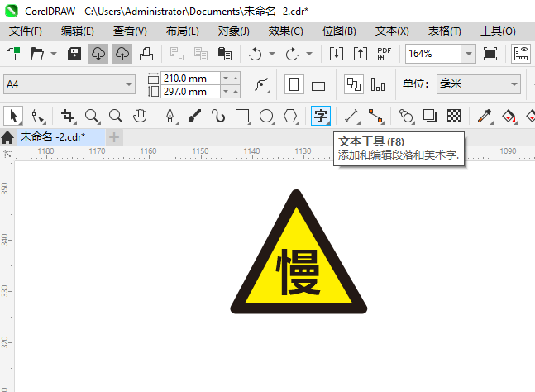The width and height of the screenshot is (535, 392).
Task: Select the Artistic media brush tool
Action: [194, 116]
